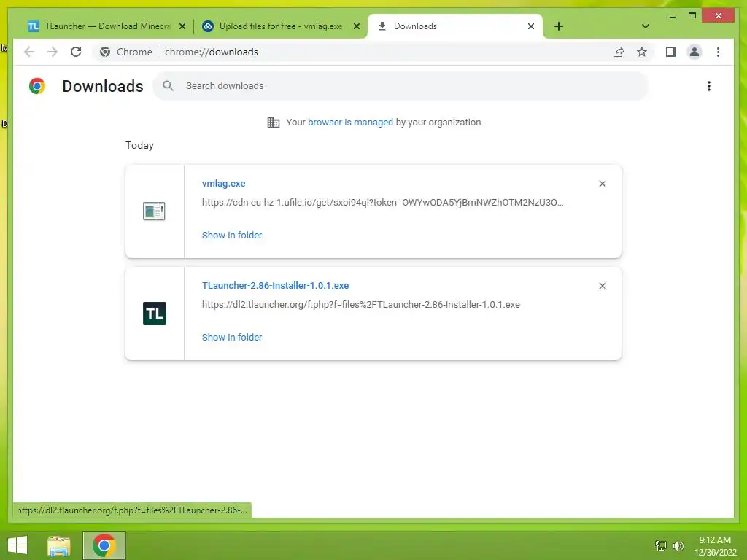The width and height of the screenshot is (747, 560).
Task: Click the Chrome taskbar icon
Action: click(x=104, y=545)
